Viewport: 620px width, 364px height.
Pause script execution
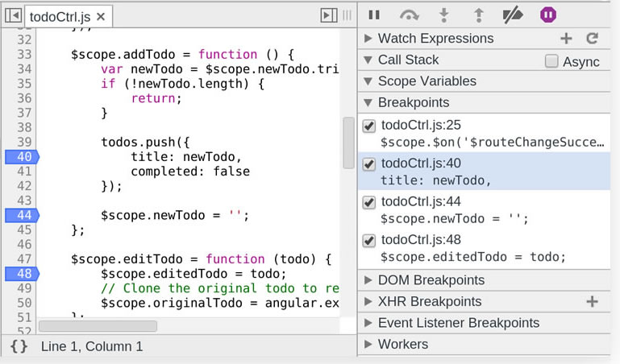point(374,14)
